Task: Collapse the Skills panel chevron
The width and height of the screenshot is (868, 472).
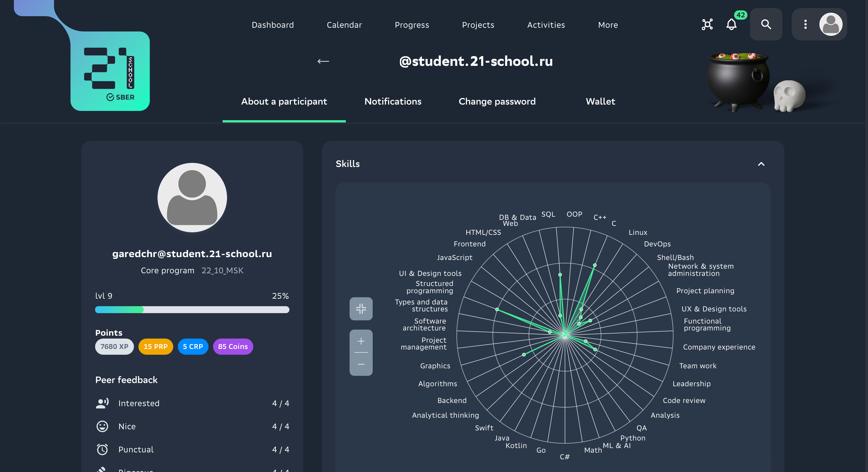Action: point(761,164)
